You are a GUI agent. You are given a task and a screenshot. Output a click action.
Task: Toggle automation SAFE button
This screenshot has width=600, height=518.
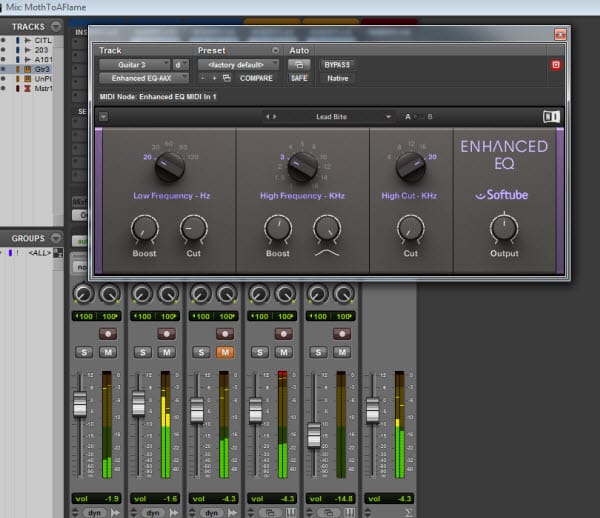[299, 78]
